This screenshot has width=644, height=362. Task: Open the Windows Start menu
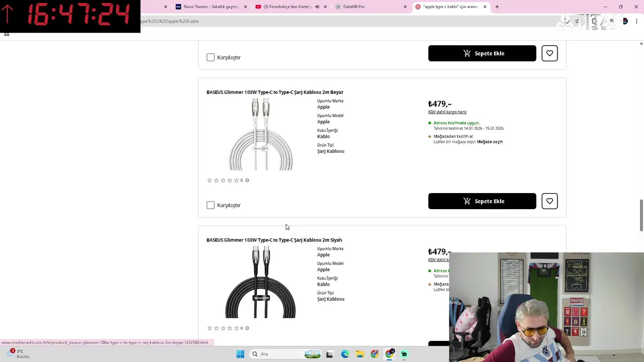(240, 354)
